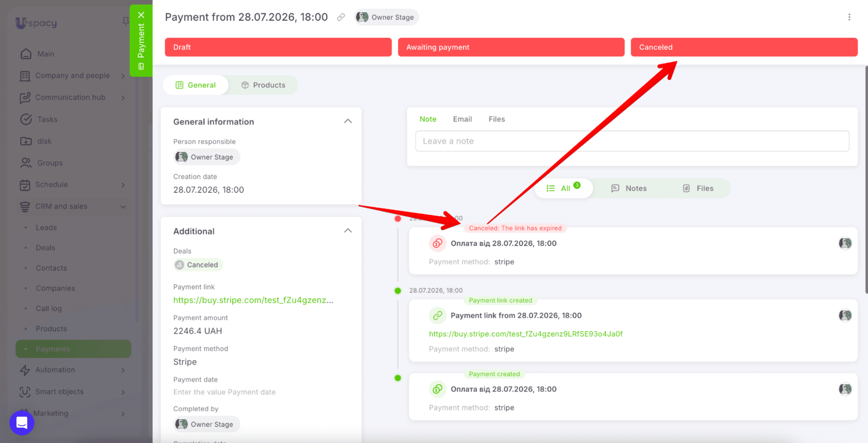Viewport: 868px width, 443px height.
Task: Filter timeline by Notes
Action: click(x=629, y=188)
